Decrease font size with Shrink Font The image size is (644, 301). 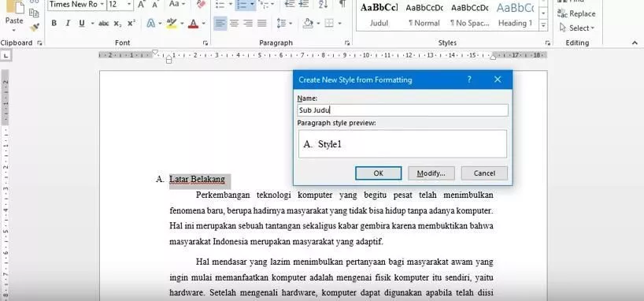tap(155, 5)
